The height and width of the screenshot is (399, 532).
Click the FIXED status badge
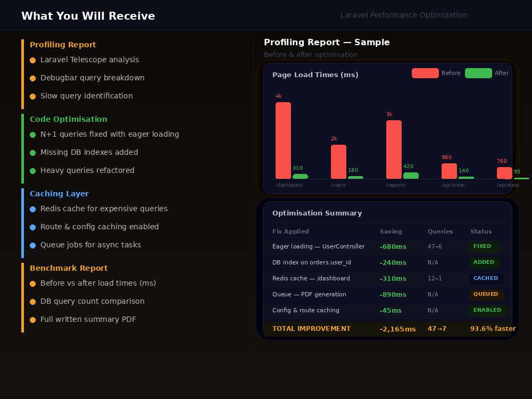pyautogui.click(x=484, y=246)
